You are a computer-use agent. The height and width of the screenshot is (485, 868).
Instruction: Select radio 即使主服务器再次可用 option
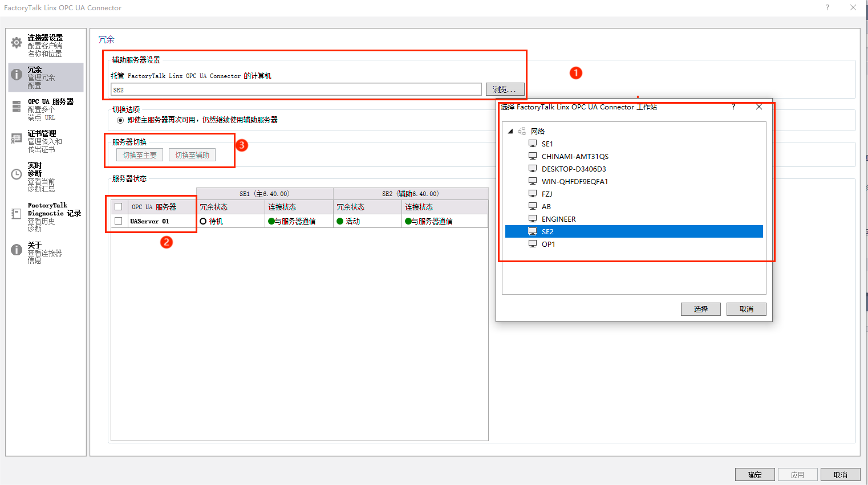pos(120,120)
